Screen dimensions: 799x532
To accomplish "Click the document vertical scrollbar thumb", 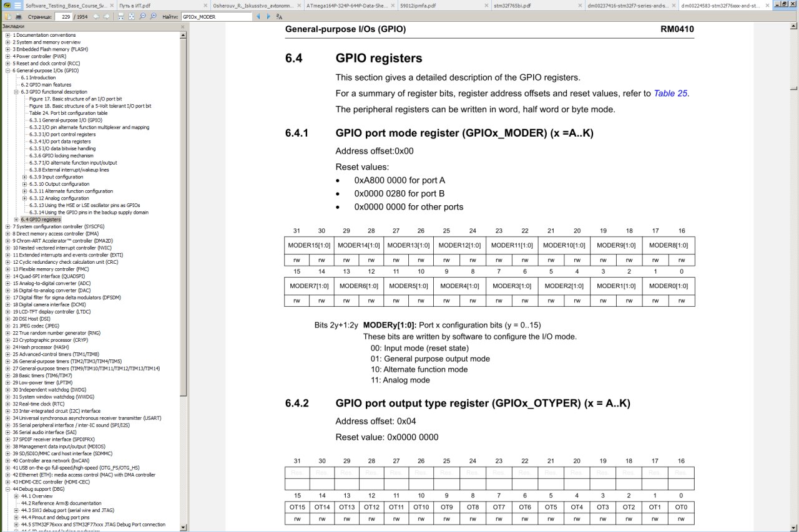I will pyautogui.click(x=794, y=87).
